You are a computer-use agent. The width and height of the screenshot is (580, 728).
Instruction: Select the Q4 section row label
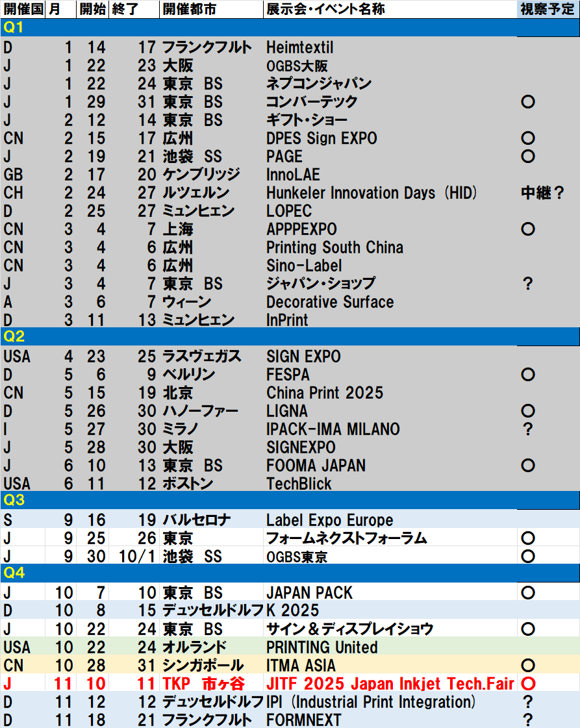point(14,573)
